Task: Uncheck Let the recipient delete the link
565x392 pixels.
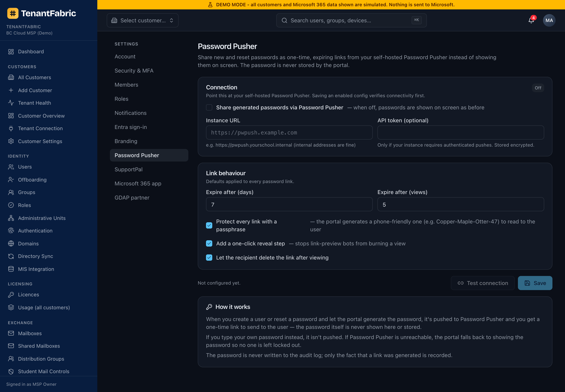Action: pos(209,257)
